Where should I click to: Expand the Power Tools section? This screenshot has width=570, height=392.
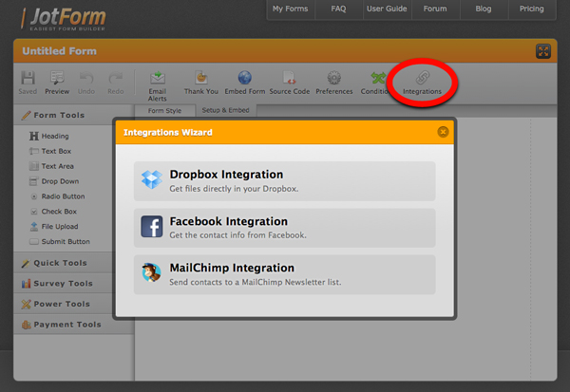click(x=65, y=304)
